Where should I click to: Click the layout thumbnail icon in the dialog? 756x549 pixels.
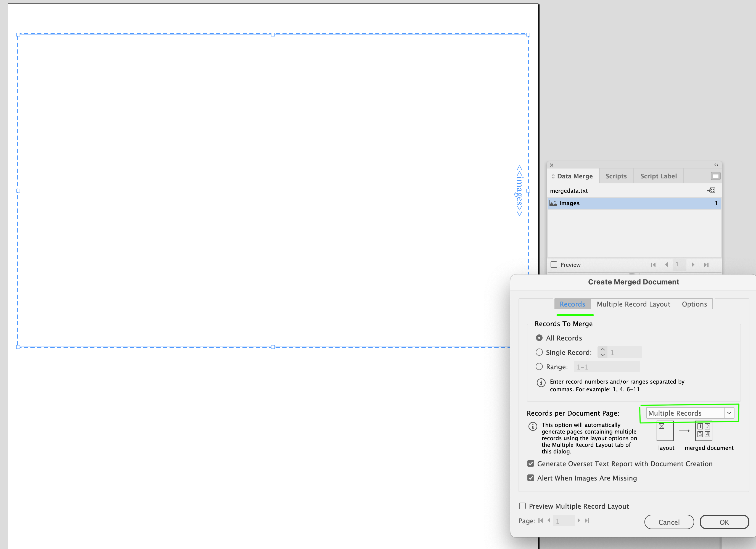[665, 431]
